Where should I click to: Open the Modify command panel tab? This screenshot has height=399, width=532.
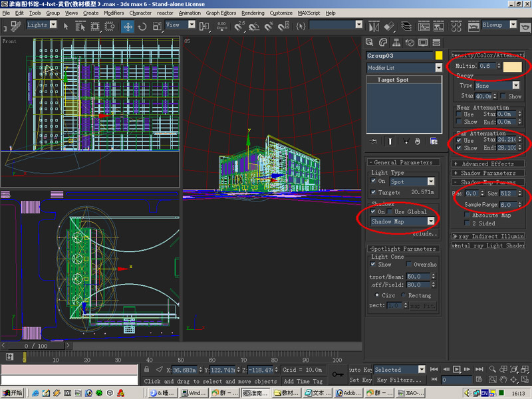(383, 43)
